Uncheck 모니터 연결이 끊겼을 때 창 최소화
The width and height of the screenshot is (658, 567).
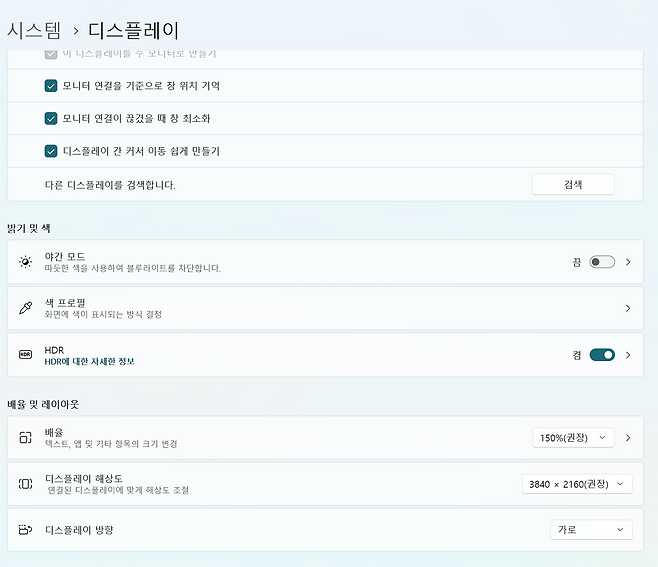click(51, 119)
